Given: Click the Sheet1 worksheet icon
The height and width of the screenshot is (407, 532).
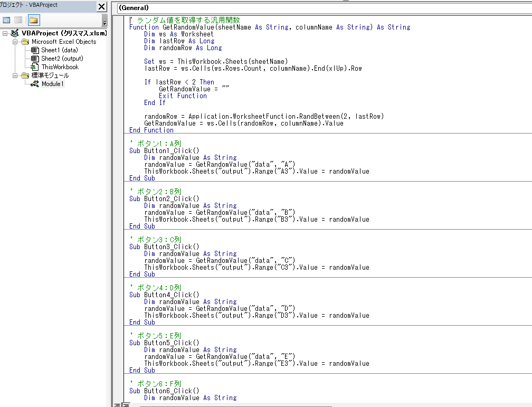Looking at the screenshot, I should 35,50.
